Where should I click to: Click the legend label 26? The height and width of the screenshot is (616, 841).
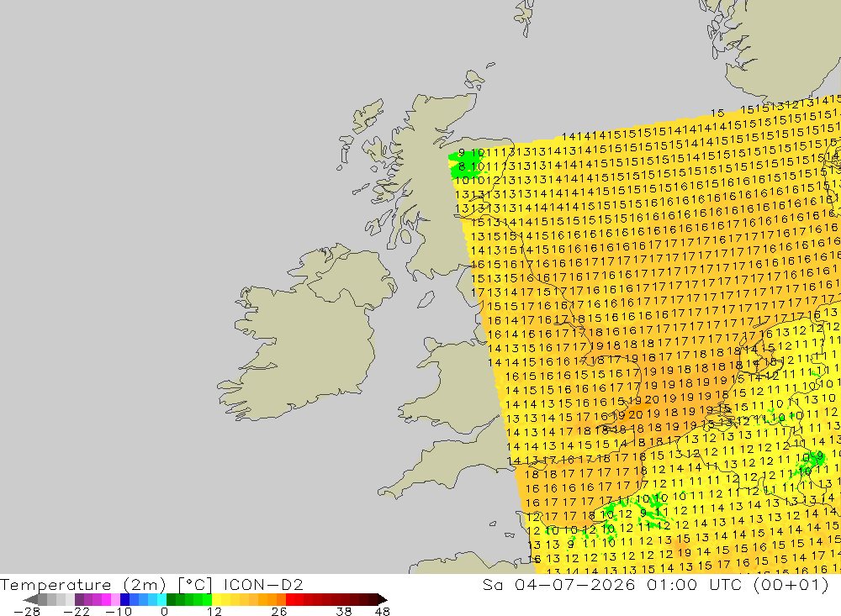(x=279, y=612)
